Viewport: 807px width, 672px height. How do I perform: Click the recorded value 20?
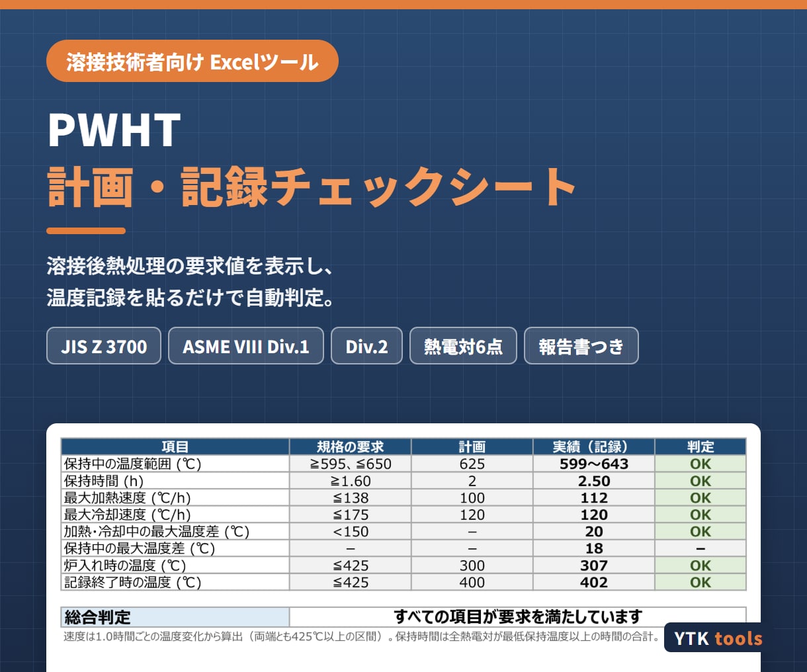coord(594,532)
